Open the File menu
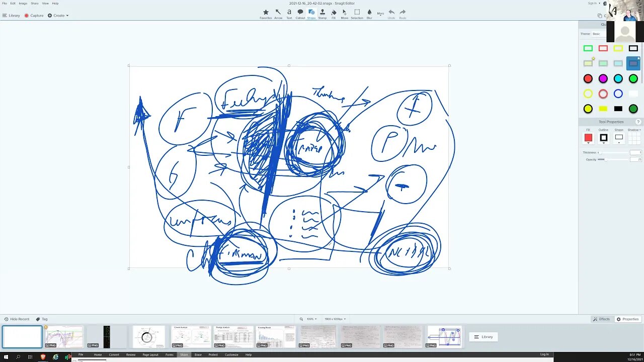Image resolution: width=644 pixels, height=362 pixels. click(5, 3)
